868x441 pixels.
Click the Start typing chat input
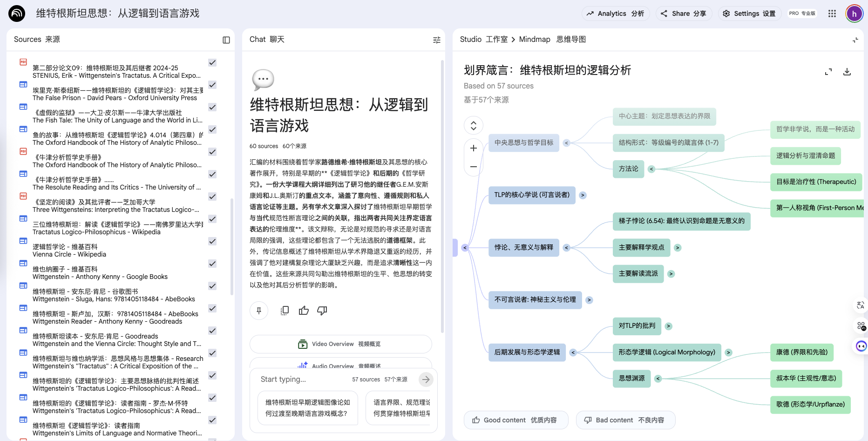[x=303, y=380]
